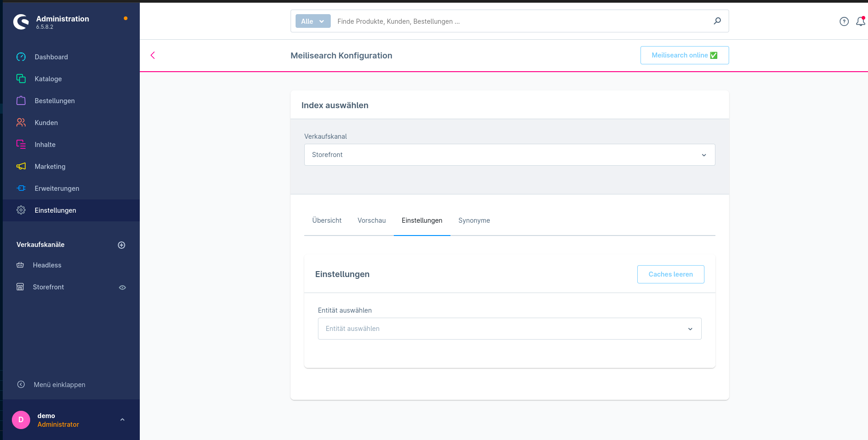Click the demo user avatar
Screen dimensions: 868x440
(21, 420)
